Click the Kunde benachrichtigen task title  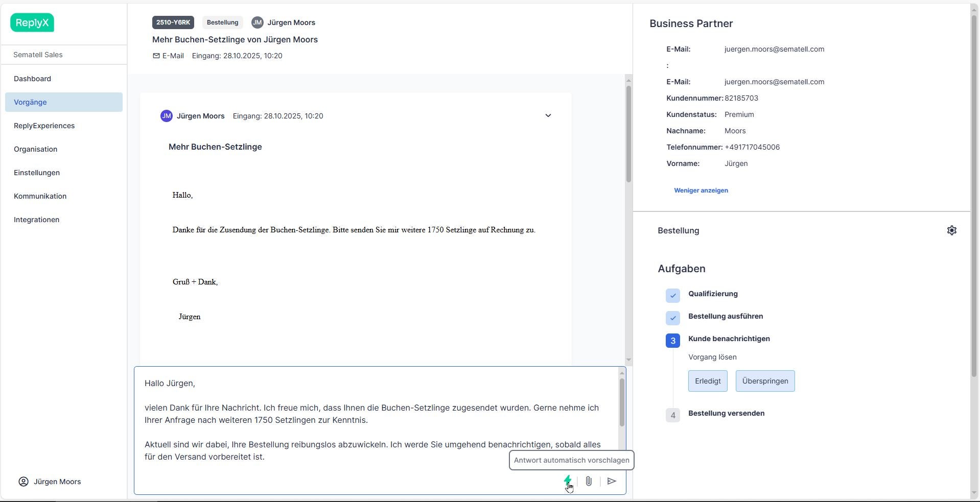729,339
